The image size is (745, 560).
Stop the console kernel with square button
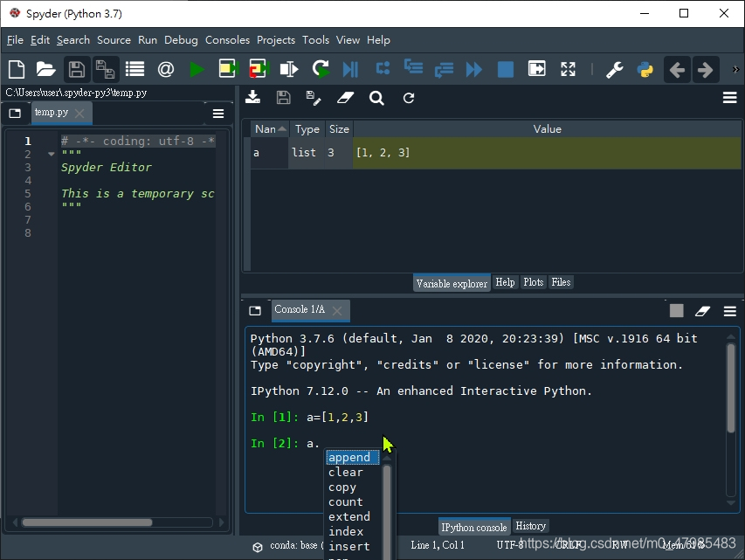pyautogui.click(x=676, y=310)
